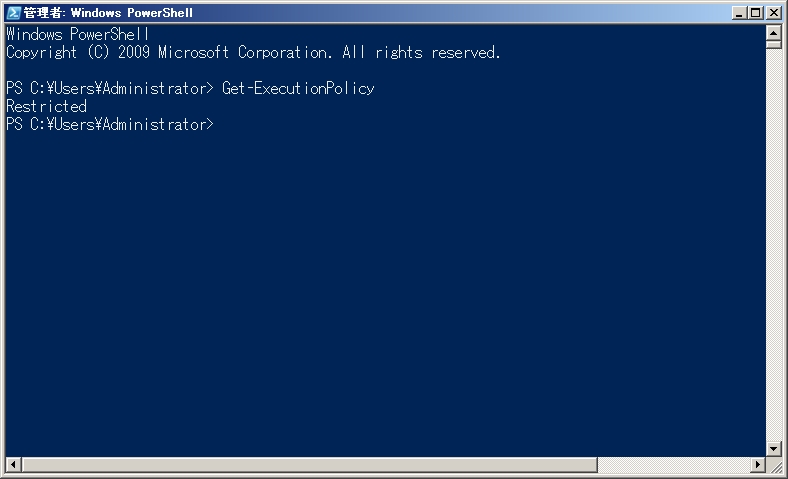This screenshot has width=788, height=479.
Task: Click the Restricted output line
Action: [46, 106]
